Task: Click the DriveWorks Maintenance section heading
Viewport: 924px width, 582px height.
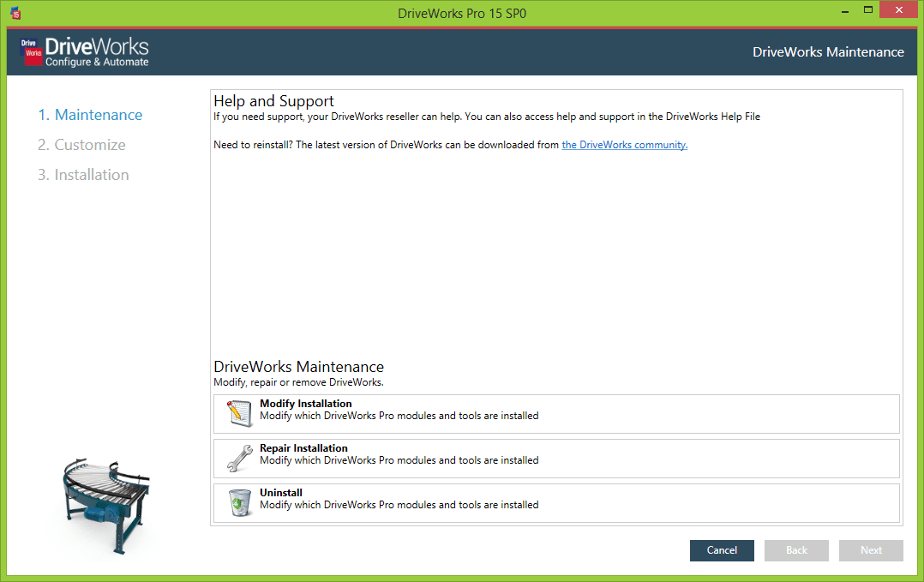Action: [298, 366]
